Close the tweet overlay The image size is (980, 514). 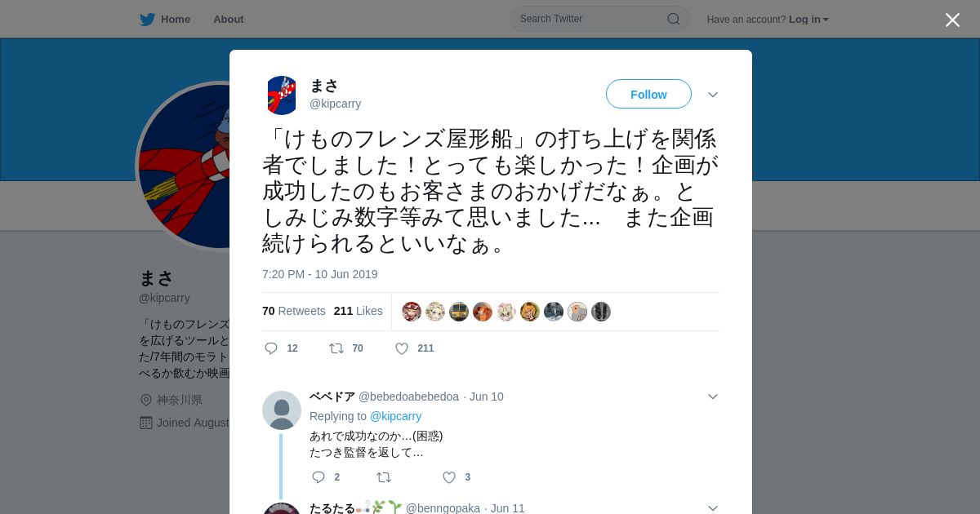pos(952,20)
